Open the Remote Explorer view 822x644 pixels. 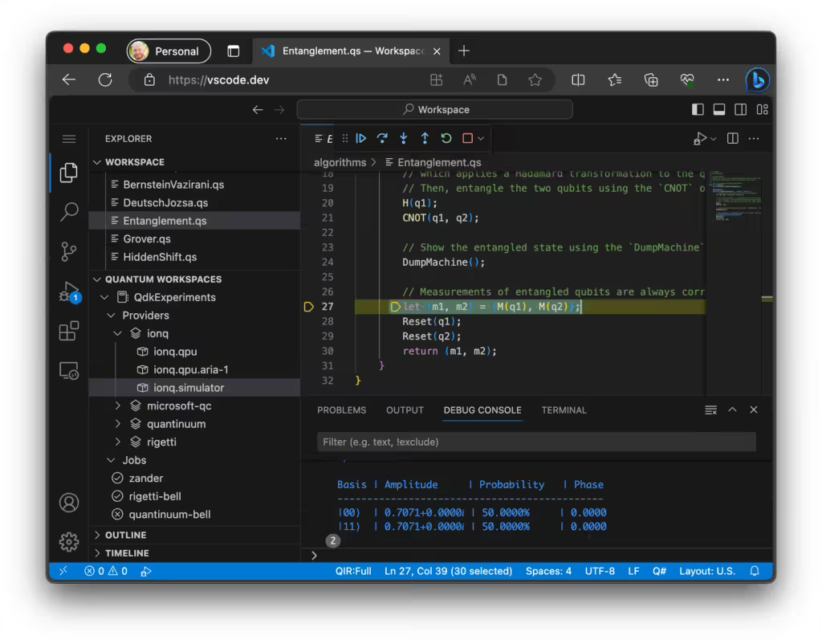(x=69, y=371)
